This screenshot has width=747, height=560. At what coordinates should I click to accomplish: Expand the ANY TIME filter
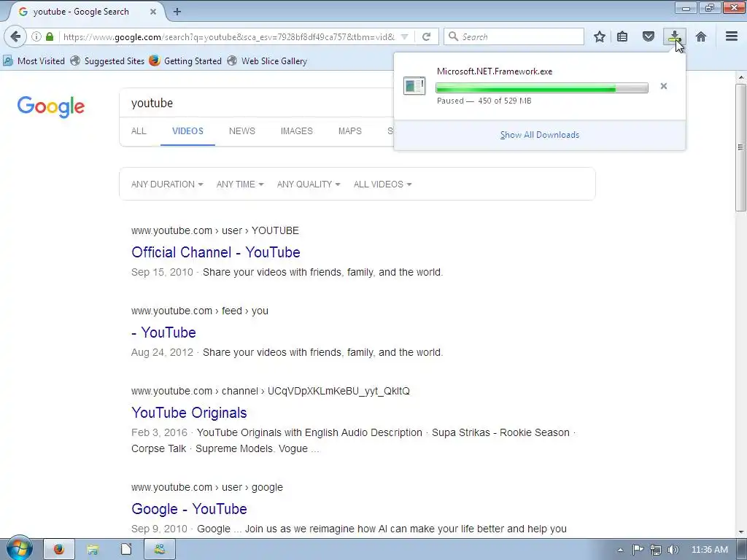(239, 184)
